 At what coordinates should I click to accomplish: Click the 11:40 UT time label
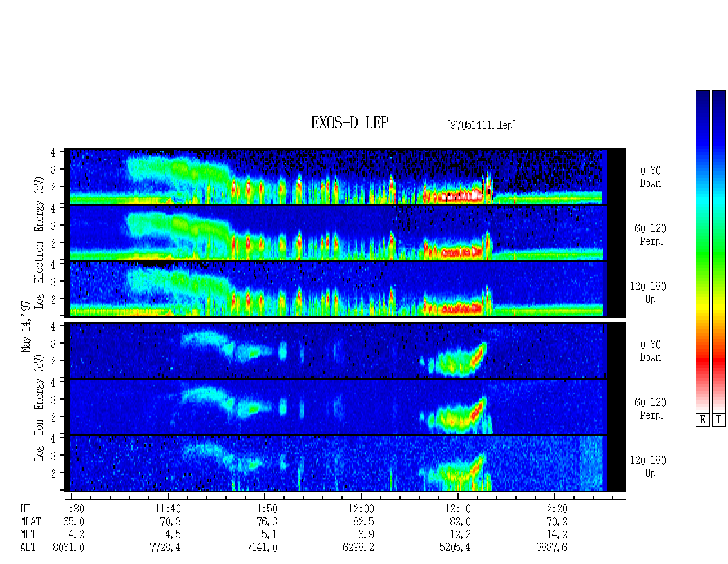168,509
